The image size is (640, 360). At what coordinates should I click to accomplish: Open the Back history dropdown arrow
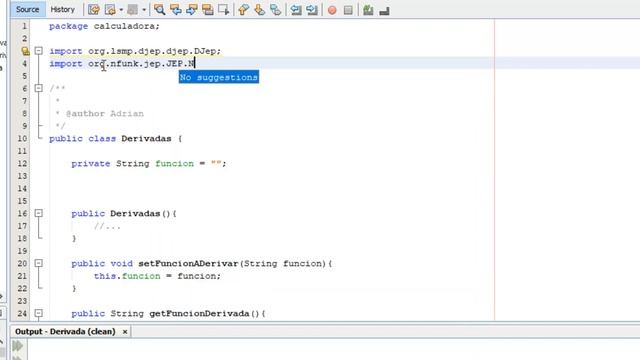tap(121, 10)
